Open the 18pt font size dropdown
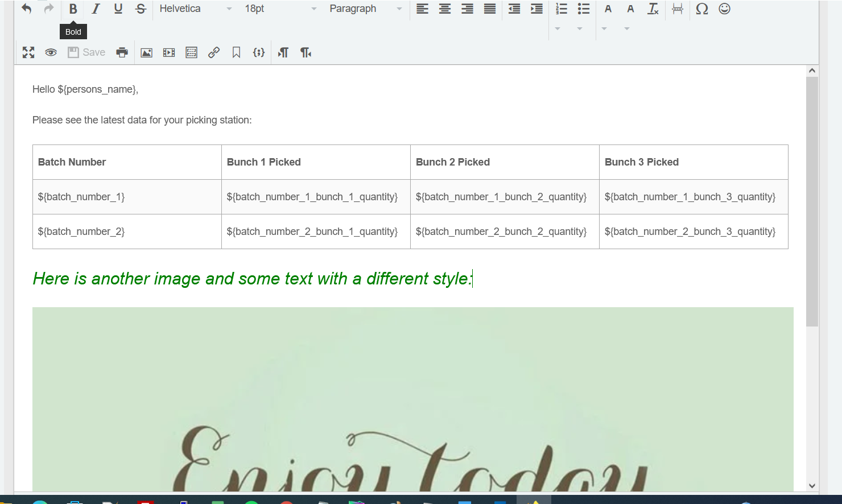The width and height of the screenshot is (842, 504). (x=280, y=9)
